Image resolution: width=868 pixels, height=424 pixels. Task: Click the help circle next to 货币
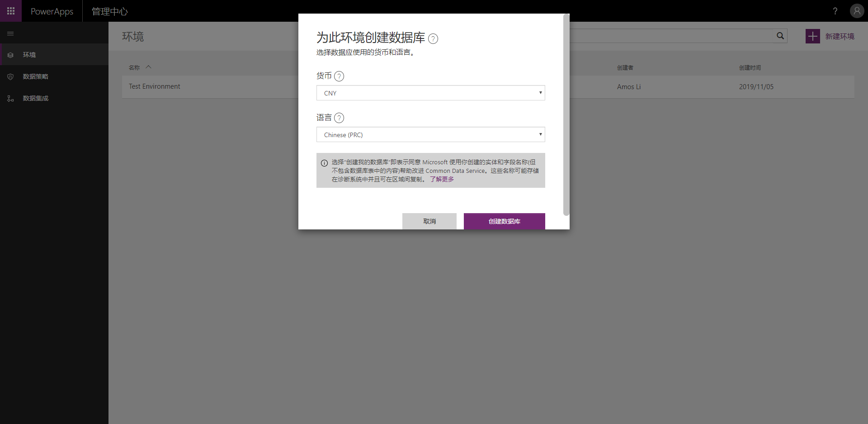point(339,76)
